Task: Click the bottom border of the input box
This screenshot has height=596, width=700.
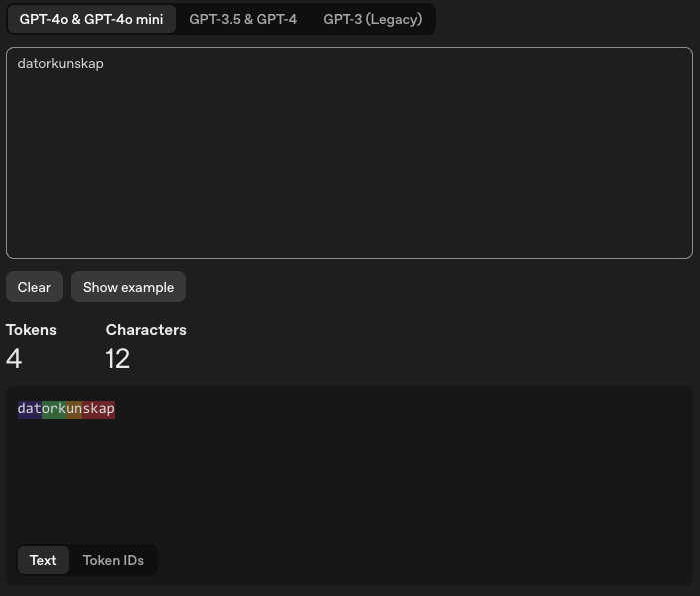Action: point(350,258)
